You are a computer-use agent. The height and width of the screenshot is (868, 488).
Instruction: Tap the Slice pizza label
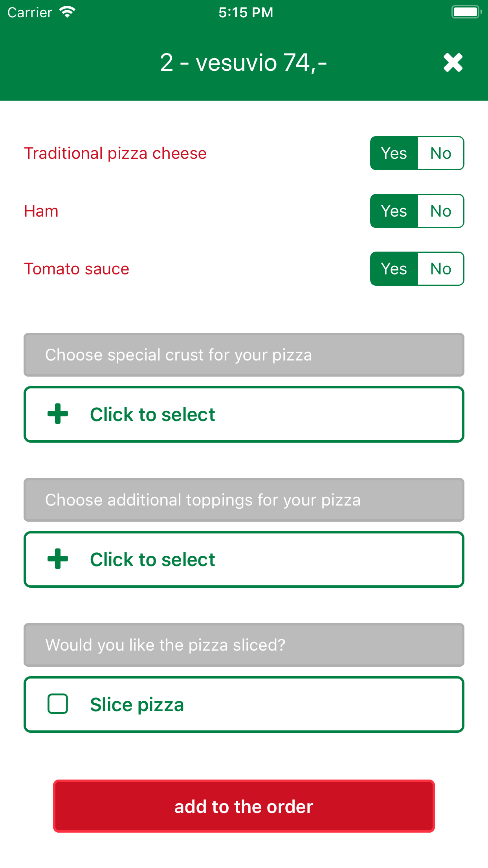point(137,704)
